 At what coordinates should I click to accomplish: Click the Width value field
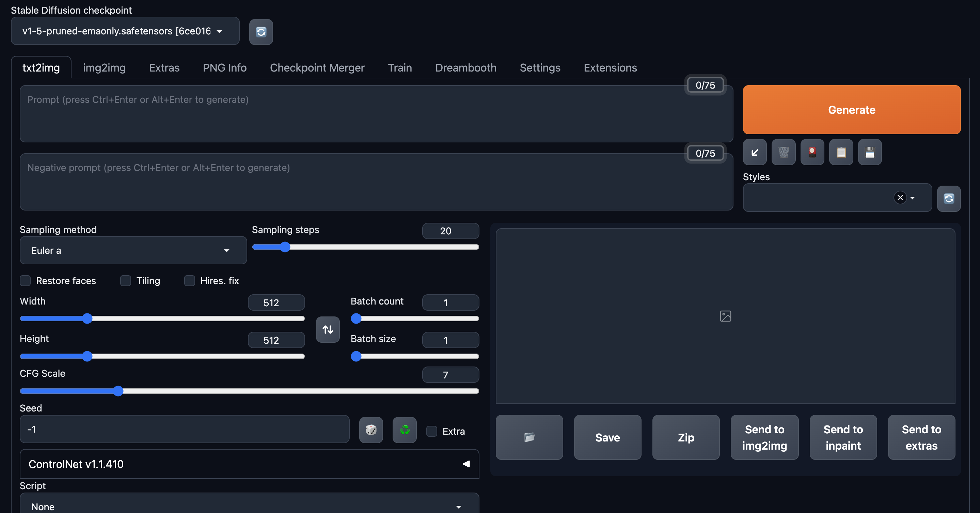click(x=276, y=303)
